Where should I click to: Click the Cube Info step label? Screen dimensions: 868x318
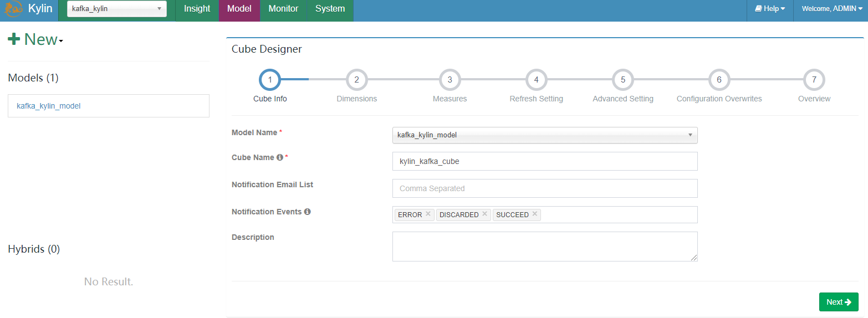(x=270, y=99)
